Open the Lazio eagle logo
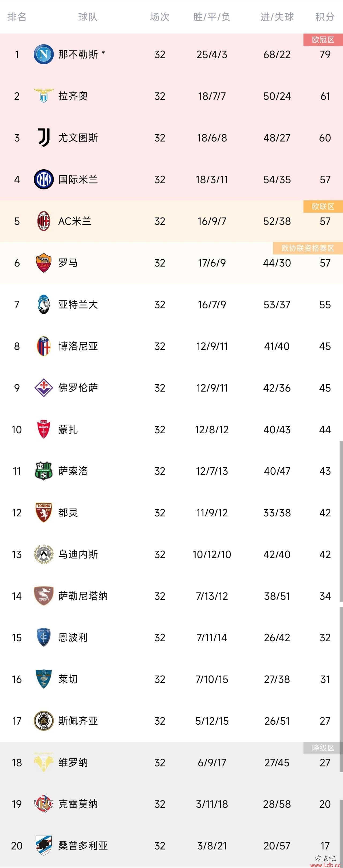 [44, 96]
